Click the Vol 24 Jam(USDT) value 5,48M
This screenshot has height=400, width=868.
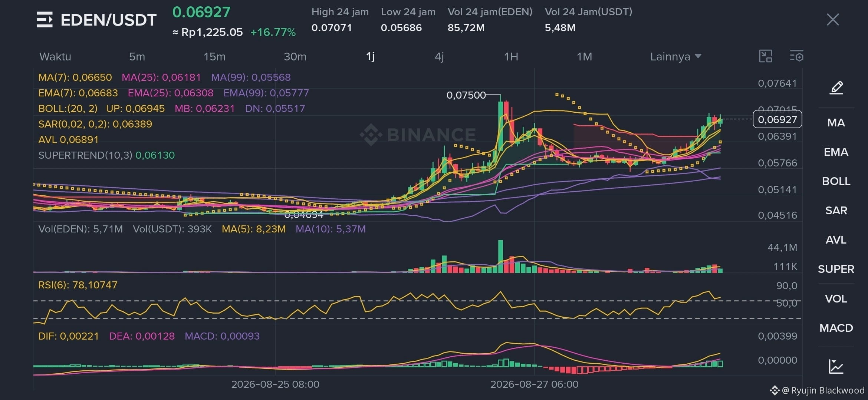(560, 28)
